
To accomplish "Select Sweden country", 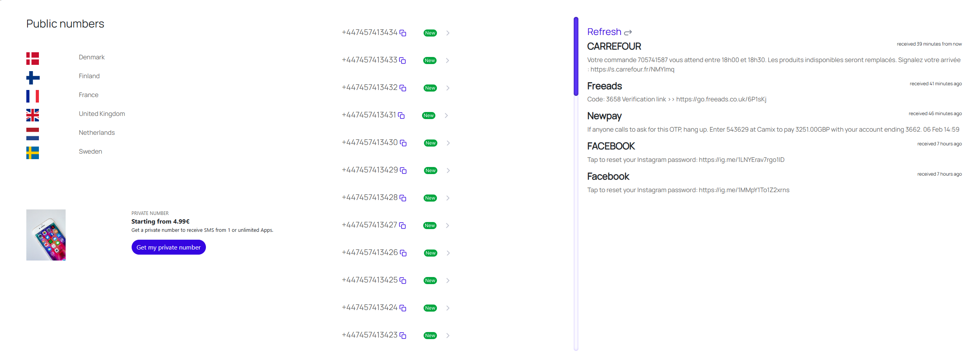I will click(90, 152).
